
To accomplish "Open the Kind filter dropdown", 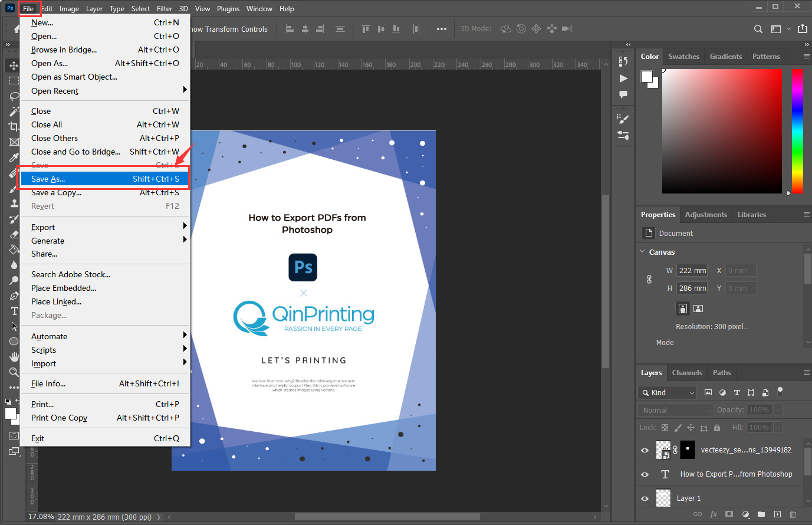I will point(667,392).
